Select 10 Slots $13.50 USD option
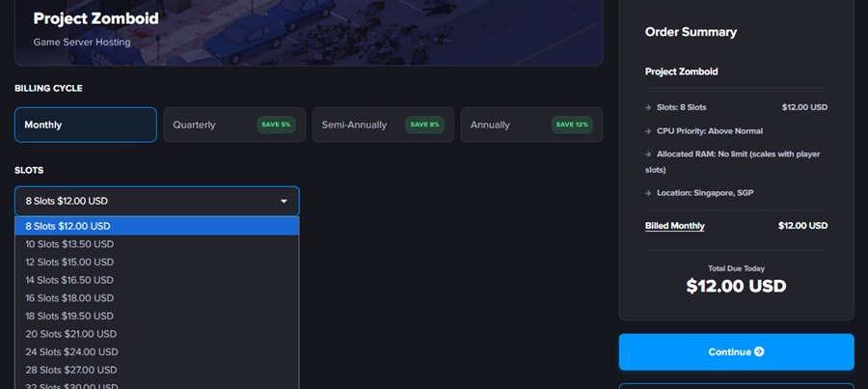This screenshot has height=389, width=868. click(156, 244)
